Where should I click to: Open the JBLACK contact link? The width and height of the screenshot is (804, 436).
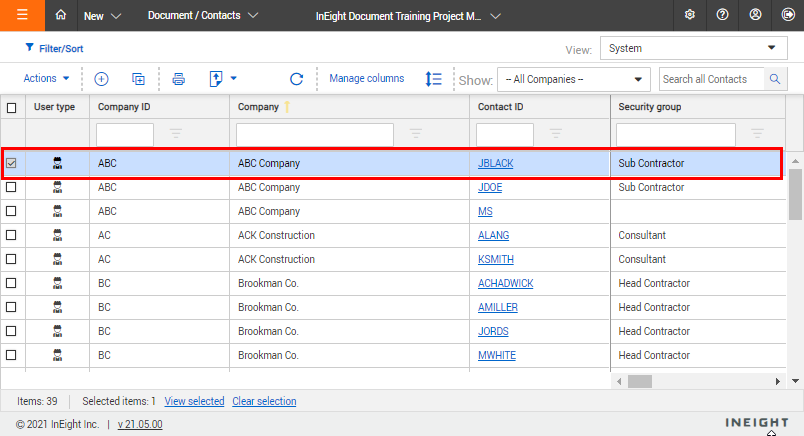click(x=495, y=163)
